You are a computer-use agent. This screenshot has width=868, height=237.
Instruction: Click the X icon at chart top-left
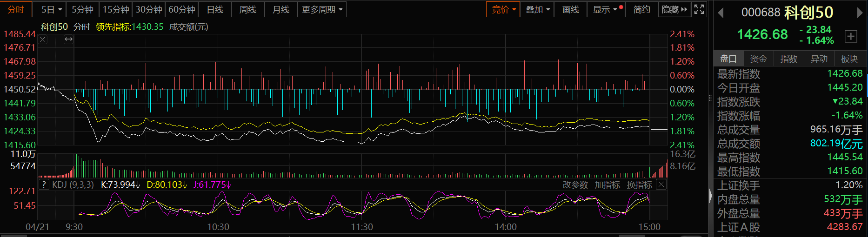click(x=43, y=39)
